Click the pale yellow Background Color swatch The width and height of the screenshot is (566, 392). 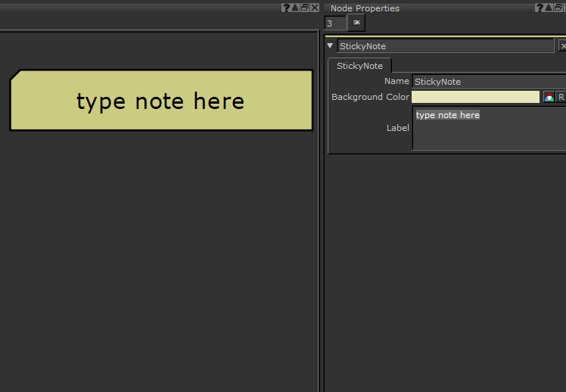coord(475,97)
